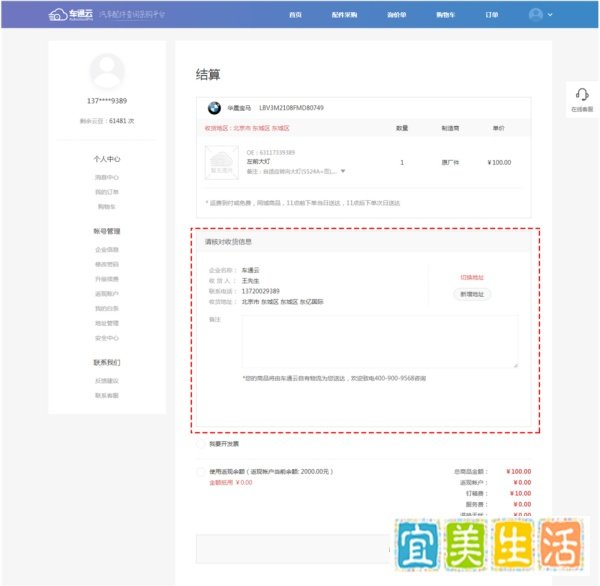Click the masked account 137****9389
600x586 pixels.
coord(107,101)
